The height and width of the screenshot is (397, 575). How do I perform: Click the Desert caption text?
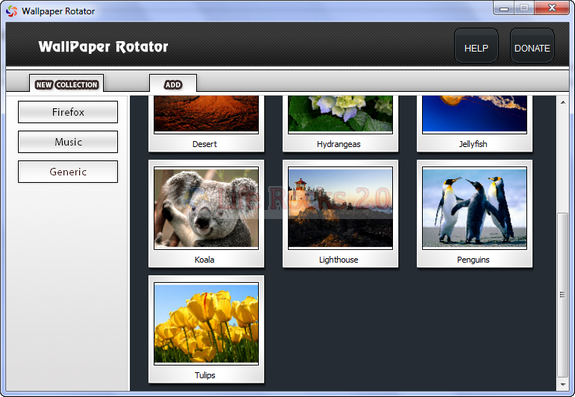tap(205, 144)
